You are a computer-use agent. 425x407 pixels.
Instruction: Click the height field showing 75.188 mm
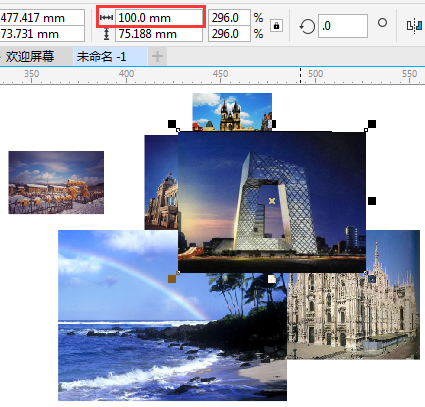click(x=159, y=34)
